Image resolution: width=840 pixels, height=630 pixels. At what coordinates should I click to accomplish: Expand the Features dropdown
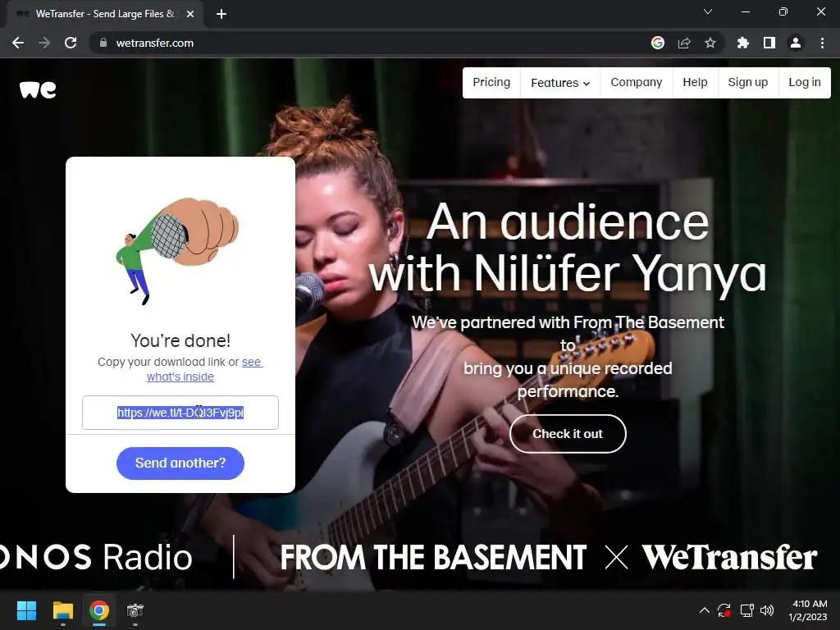coord(560,83)
